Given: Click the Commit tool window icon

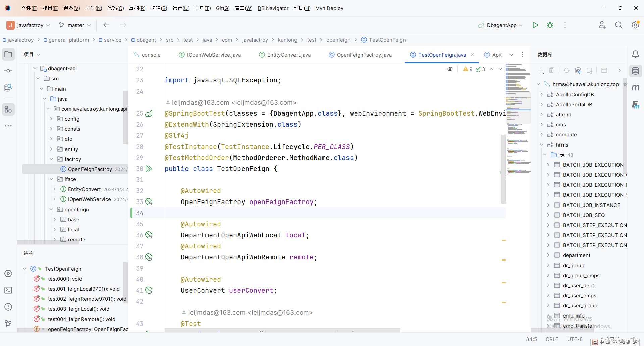Looking at the screenshot, I should coord(8,71).
